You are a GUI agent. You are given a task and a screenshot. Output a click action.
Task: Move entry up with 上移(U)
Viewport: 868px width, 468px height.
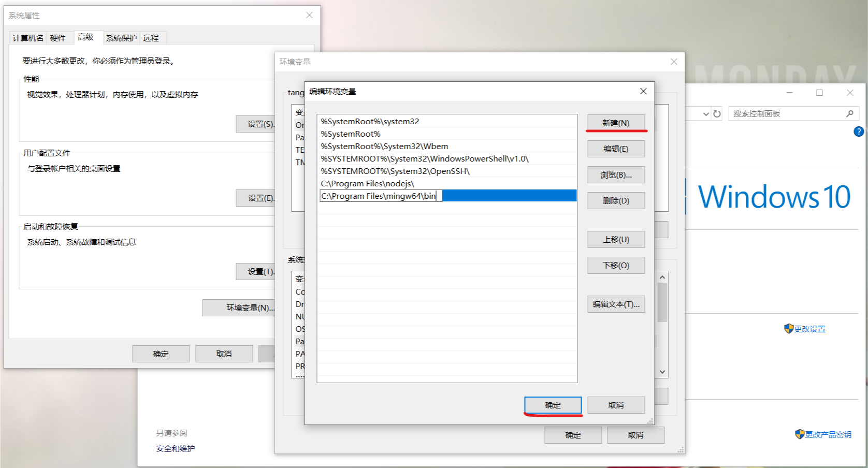[616, 239]
